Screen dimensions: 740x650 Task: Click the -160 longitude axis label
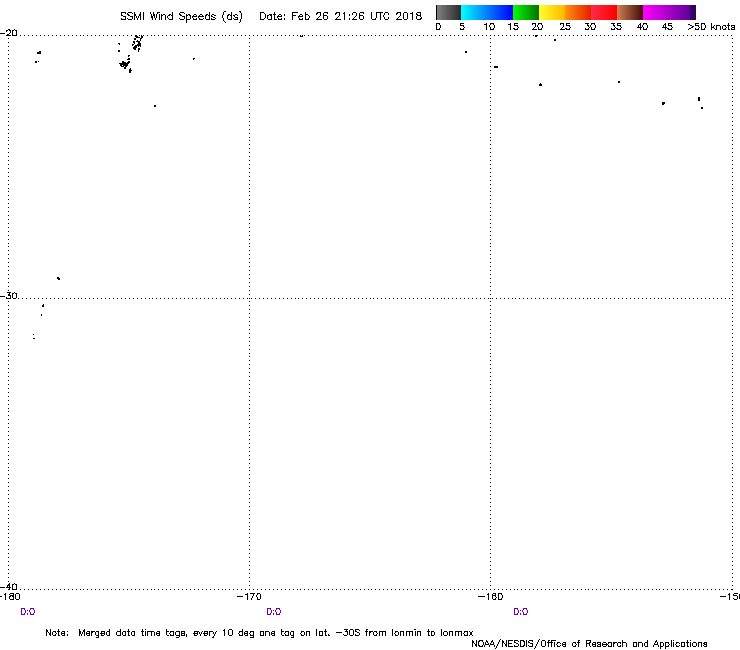[490, 597]
